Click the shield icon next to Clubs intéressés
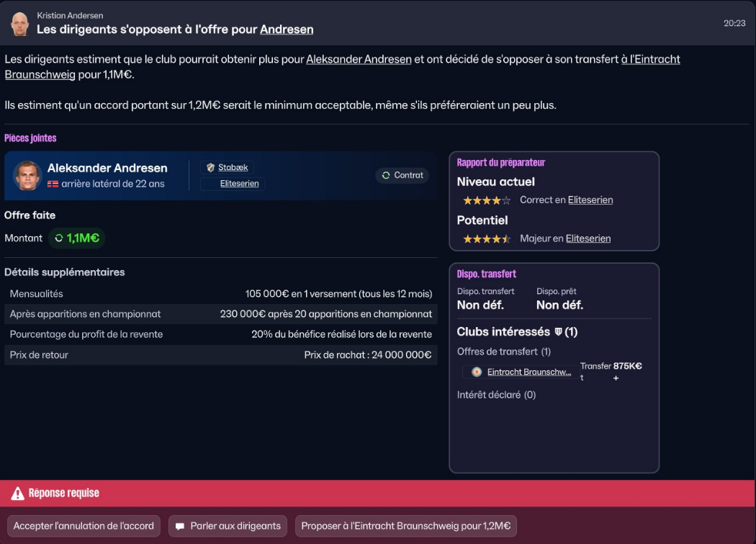This screenshot has height=544, width=756. pos(558,332)
